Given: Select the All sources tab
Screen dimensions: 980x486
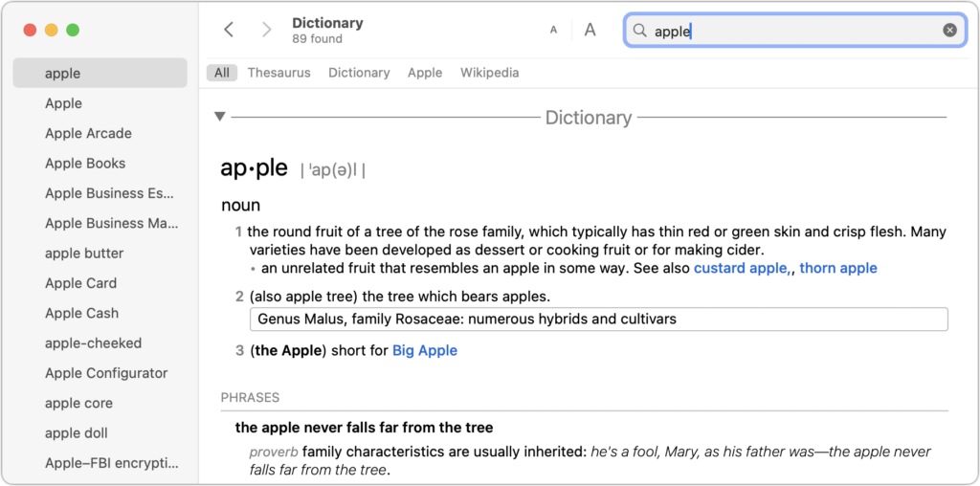Looking at the screenshot, I should (222, 73).
